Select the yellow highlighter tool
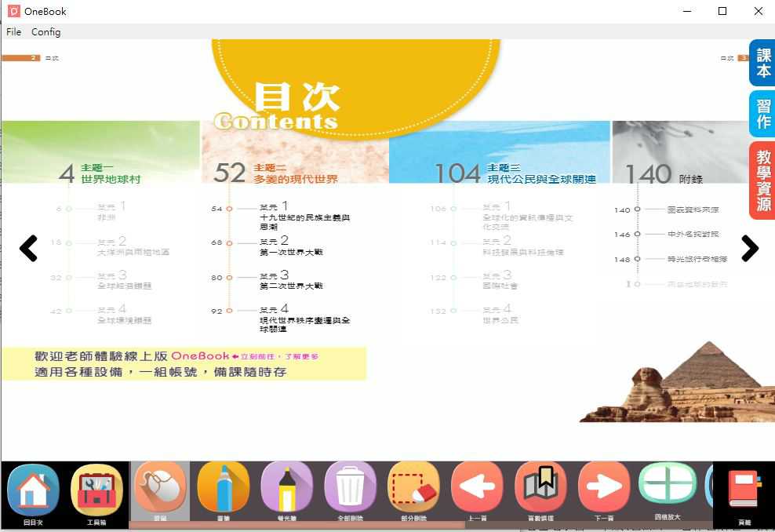This screenshot has height=532, width=775. tap(286, 487)
